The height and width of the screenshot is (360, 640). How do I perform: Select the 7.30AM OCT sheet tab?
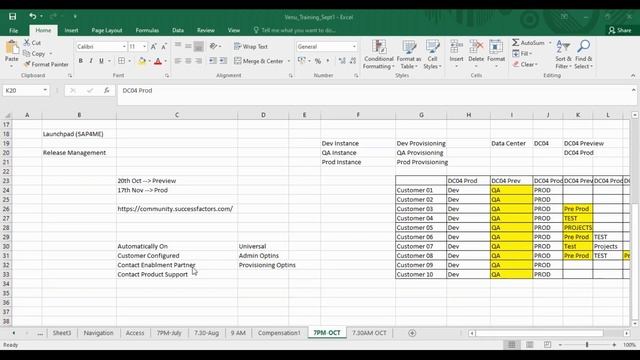coord(369,333)
